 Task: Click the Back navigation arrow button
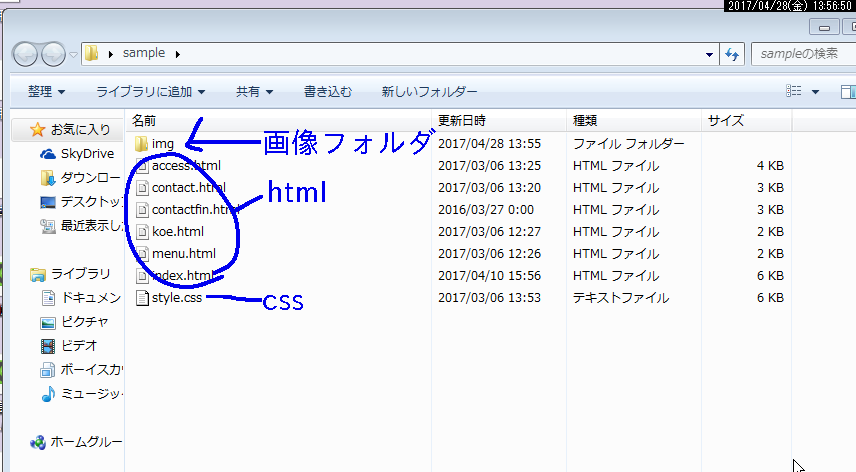25,54
